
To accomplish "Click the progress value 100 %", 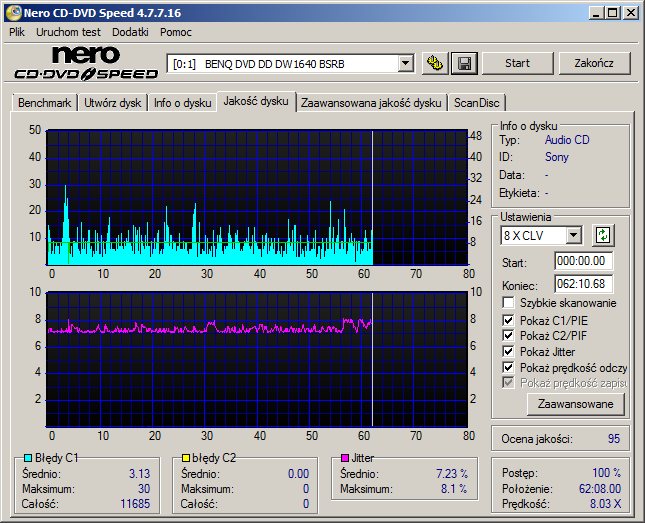I will (606, 473).
